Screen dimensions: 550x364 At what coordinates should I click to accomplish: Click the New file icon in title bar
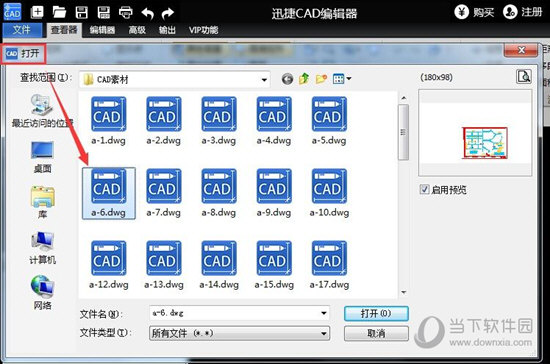(37, 12)
